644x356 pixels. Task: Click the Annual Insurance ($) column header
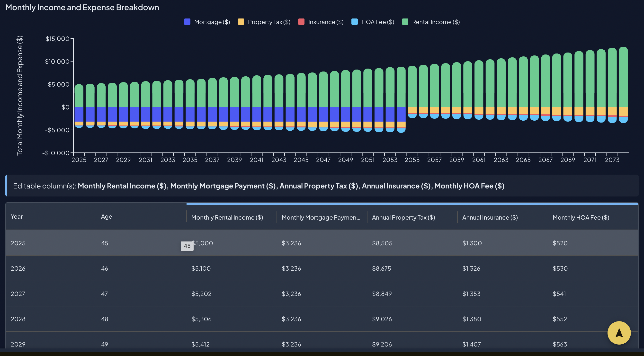coord(490,217)
